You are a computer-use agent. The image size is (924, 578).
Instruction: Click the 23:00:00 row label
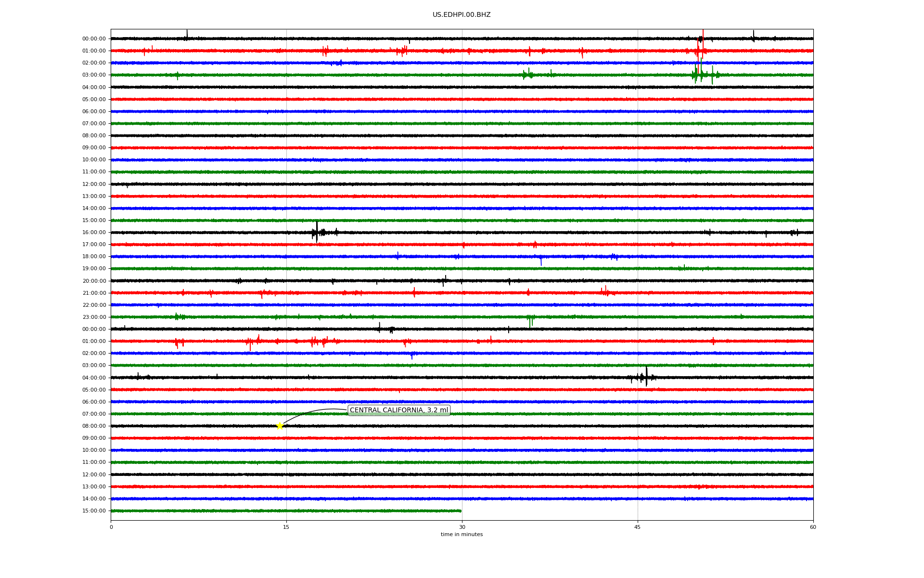point(94,317)
